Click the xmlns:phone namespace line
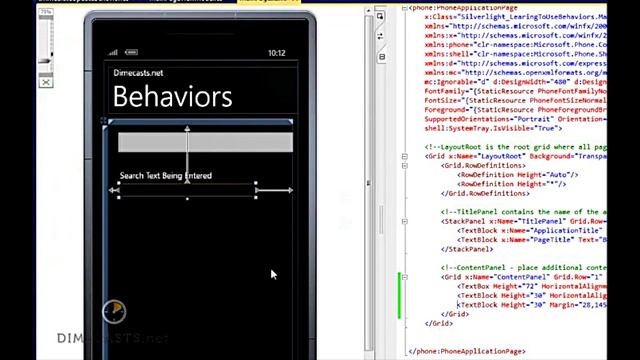The width and height of the screenshot is (640, 360). point(516,45)
